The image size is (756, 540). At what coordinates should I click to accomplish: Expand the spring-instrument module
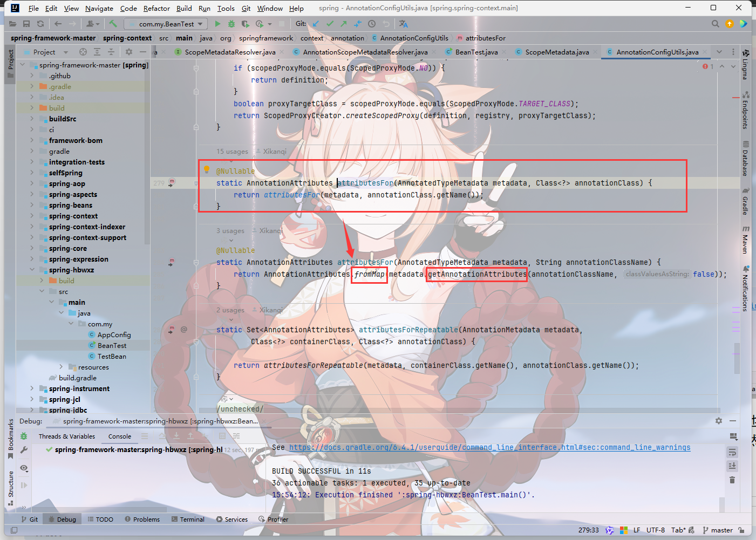[32, 388]
